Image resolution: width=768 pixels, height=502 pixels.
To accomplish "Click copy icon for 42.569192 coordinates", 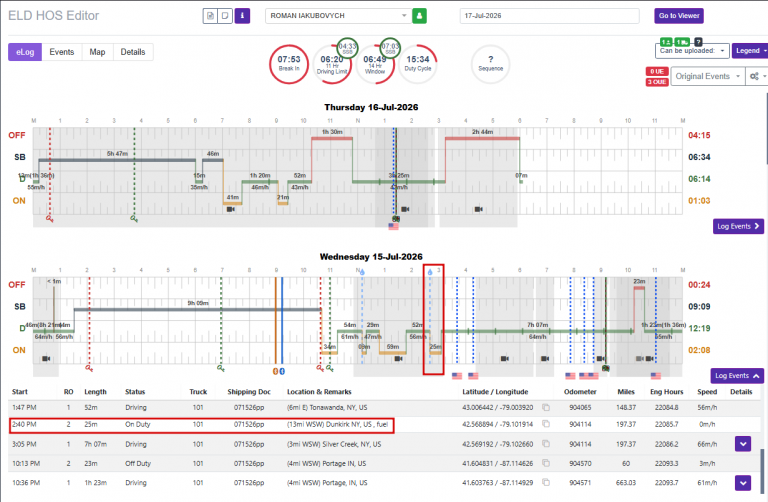I will (546, 444).
